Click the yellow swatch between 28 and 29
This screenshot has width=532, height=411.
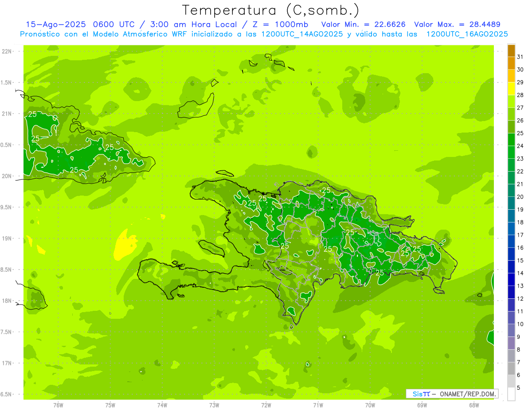[511, 89]
